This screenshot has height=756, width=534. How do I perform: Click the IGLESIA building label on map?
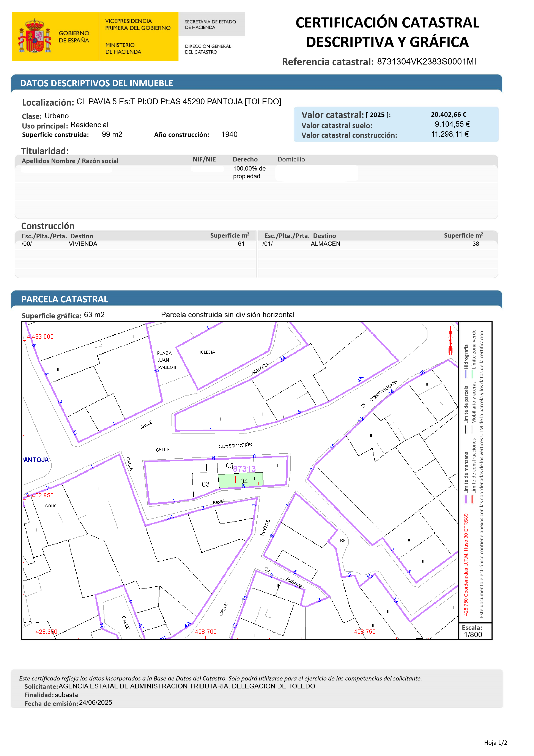click(207, 352)
